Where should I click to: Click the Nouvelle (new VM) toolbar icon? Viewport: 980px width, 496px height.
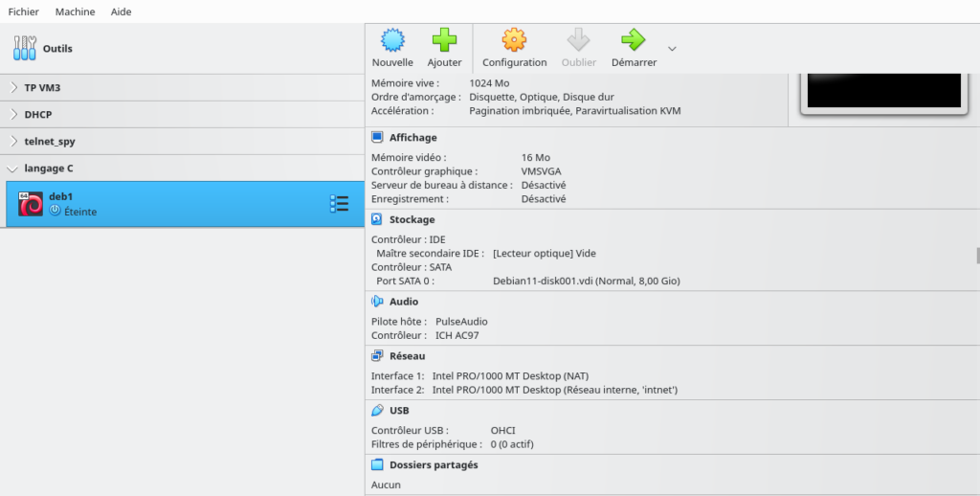pyautogui.click(x=392, y=40)
